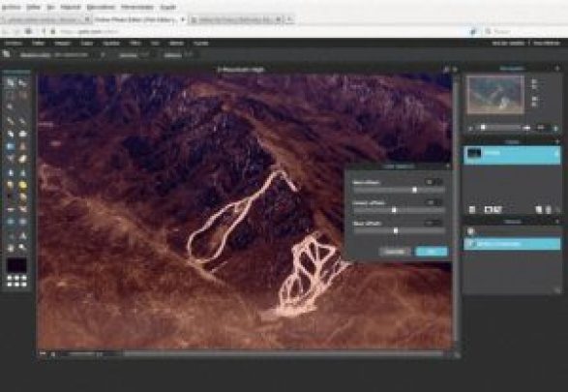
Task: Select the Brush tool
Action: [23, 121]
